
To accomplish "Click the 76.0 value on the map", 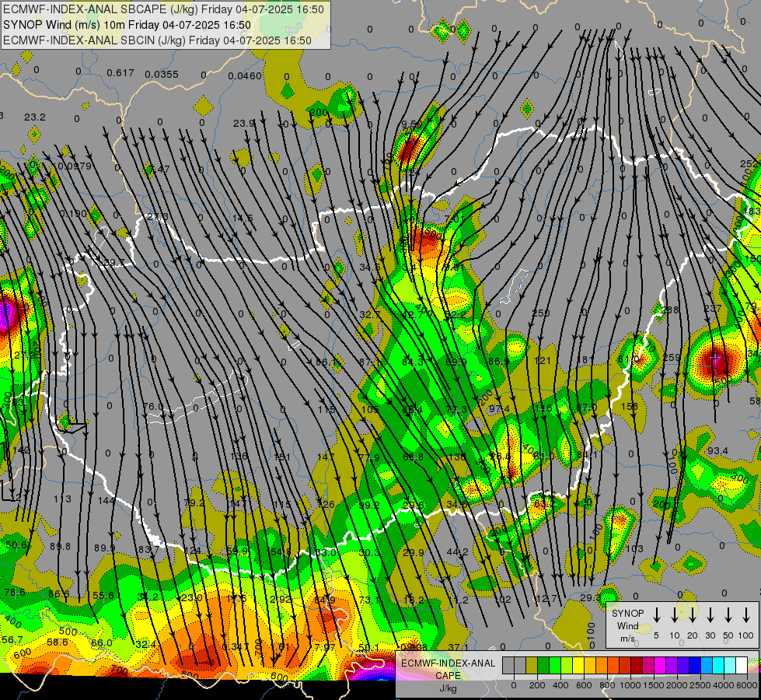I will point(153,406).
